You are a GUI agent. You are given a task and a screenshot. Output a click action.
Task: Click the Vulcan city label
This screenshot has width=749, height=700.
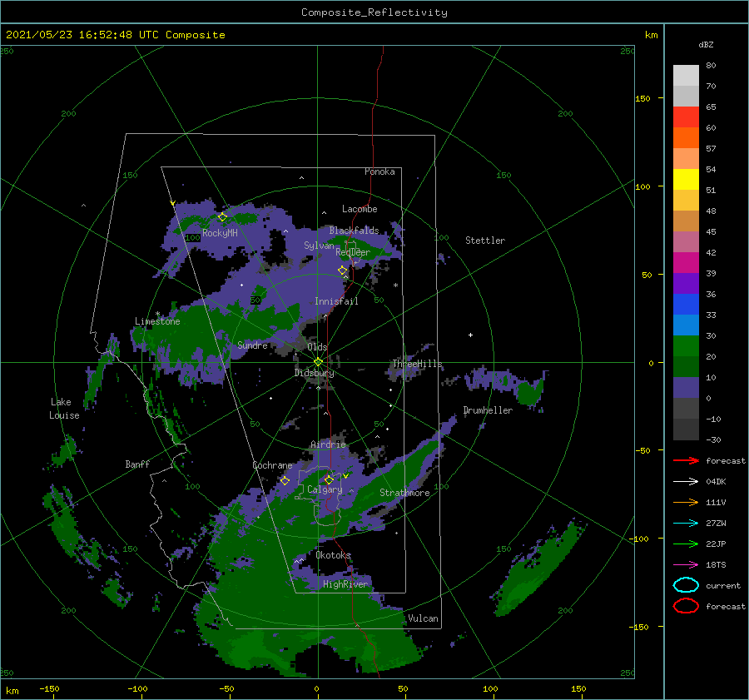coord(424,618)
